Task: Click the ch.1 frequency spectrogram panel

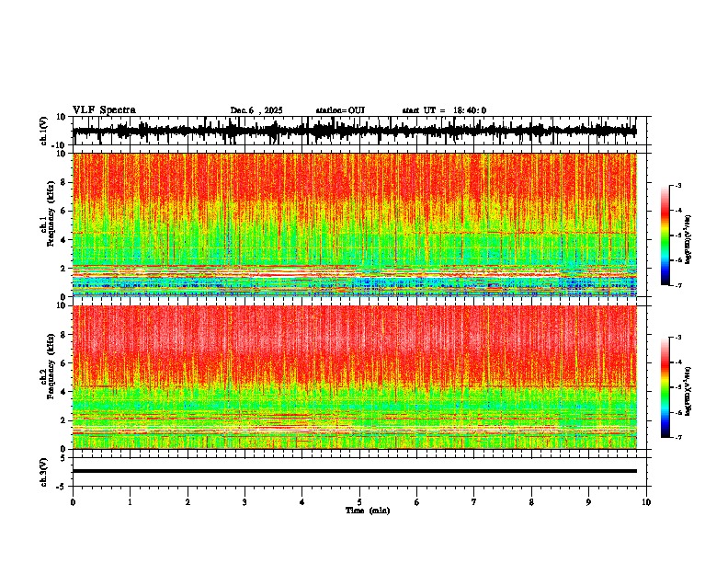Action: point(355,224)
